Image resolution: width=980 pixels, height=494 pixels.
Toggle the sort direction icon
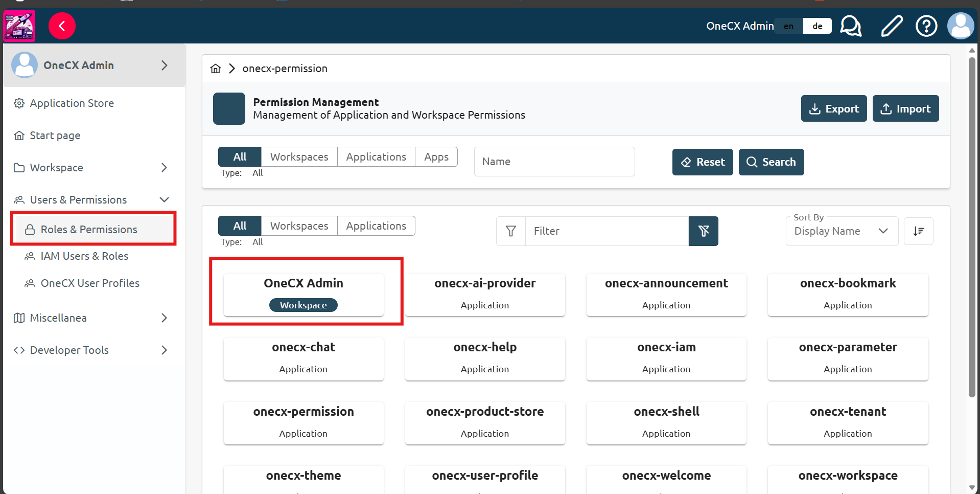pos(918,231)
